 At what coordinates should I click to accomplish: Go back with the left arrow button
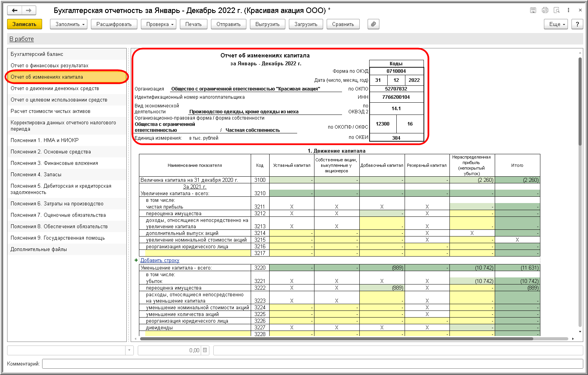(x=15, y=11)
